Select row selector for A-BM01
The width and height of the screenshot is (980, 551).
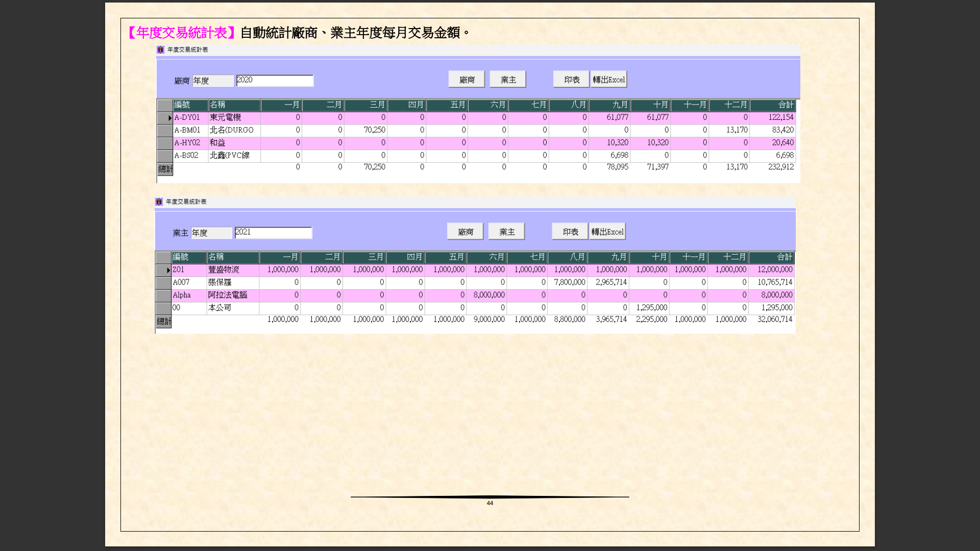(165, 131)
